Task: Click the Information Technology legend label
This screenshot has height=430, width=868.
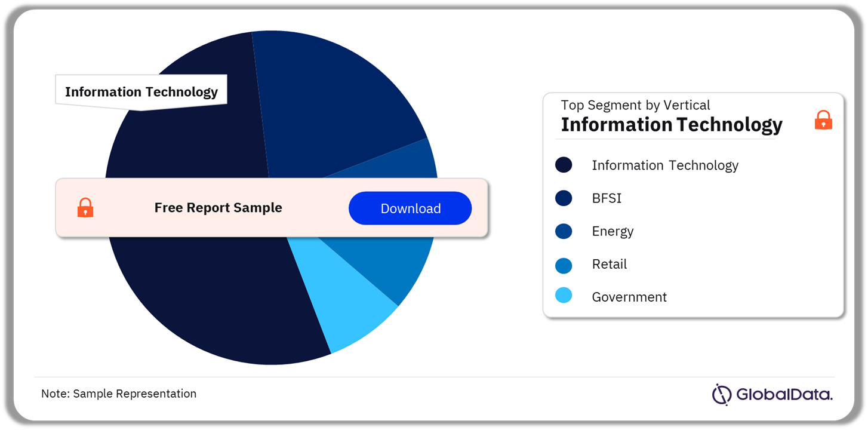Action: point(665,165)
